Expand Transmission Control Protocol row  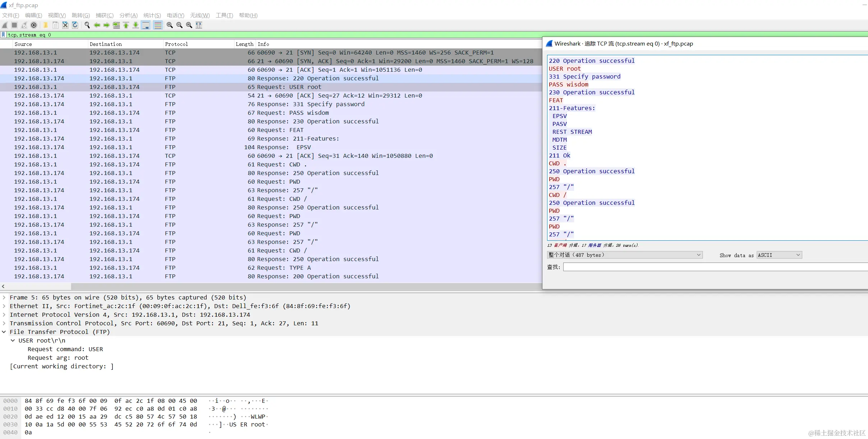pos(4,323)
